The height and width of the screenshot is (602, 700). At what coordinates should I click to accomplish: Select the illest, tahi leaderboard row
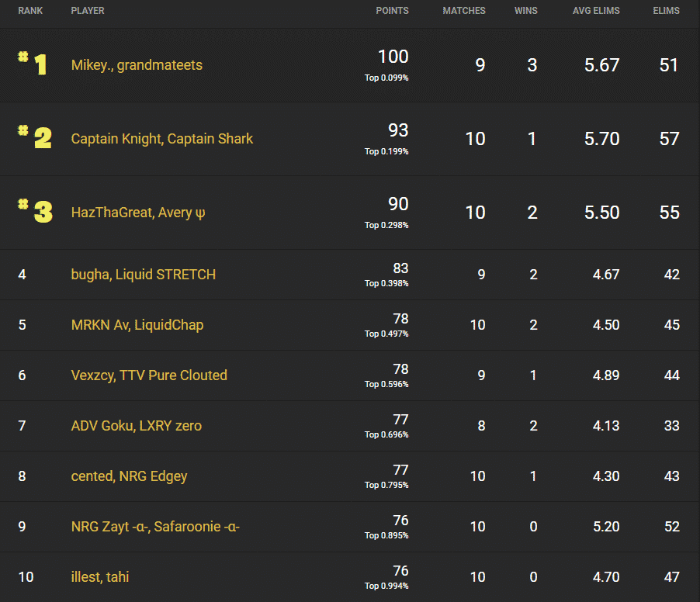pyautogui.click(x=349, y=576)
